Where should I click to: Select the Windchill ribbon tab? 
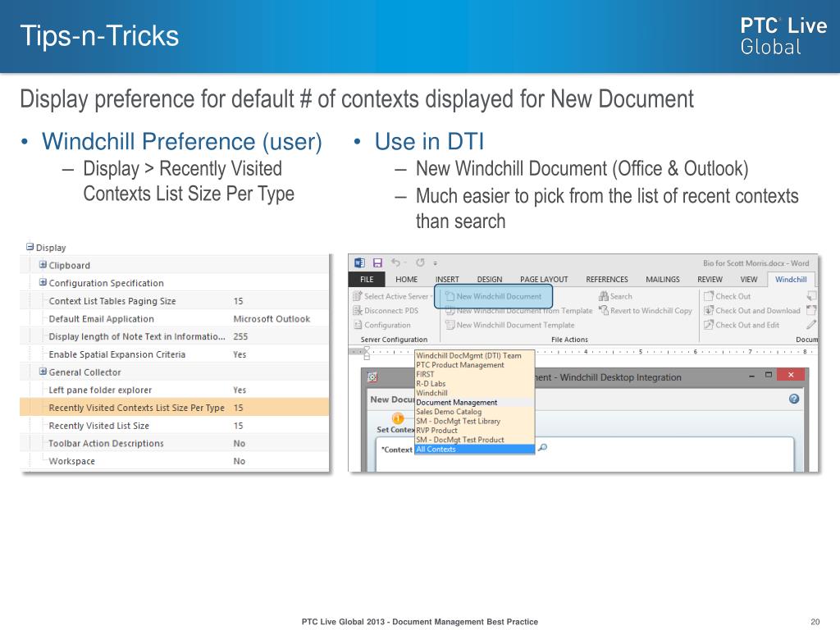point(791,280)
